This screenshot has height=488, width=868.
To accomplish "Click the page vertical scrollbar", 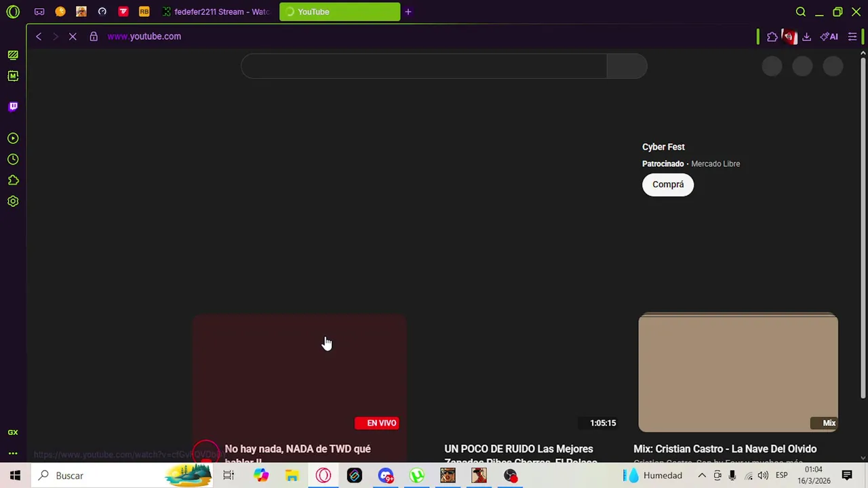I will point(863,228).
